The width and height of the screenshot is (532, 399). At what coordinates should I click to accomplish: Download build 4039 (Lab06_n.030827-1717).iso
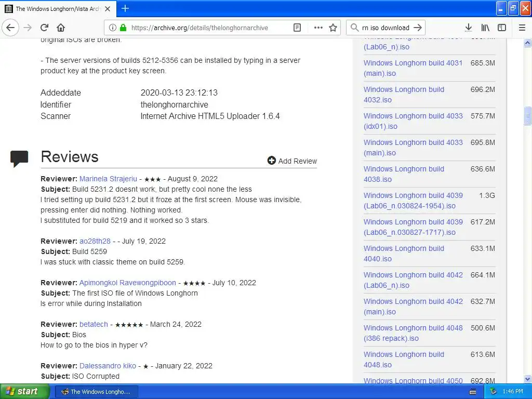pyautogui.click(x=413, y=227)
